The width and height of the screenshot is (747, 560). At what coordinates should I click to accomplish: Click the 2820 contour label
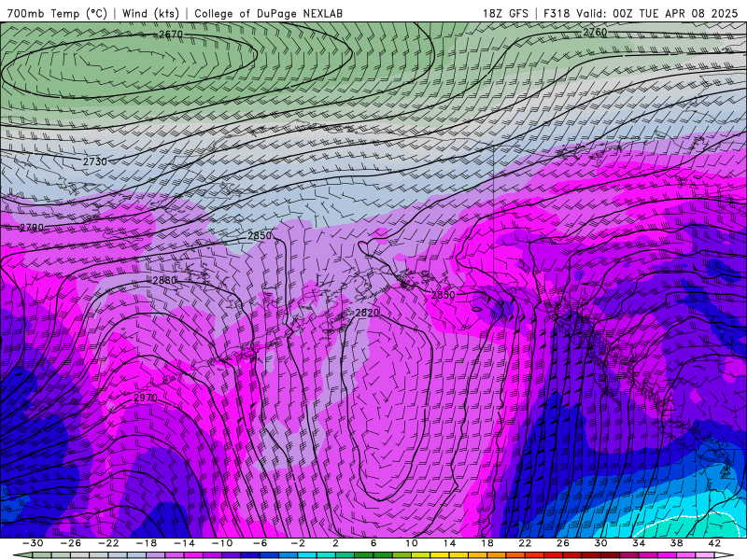pyautogui.click(x=367, y=313)
